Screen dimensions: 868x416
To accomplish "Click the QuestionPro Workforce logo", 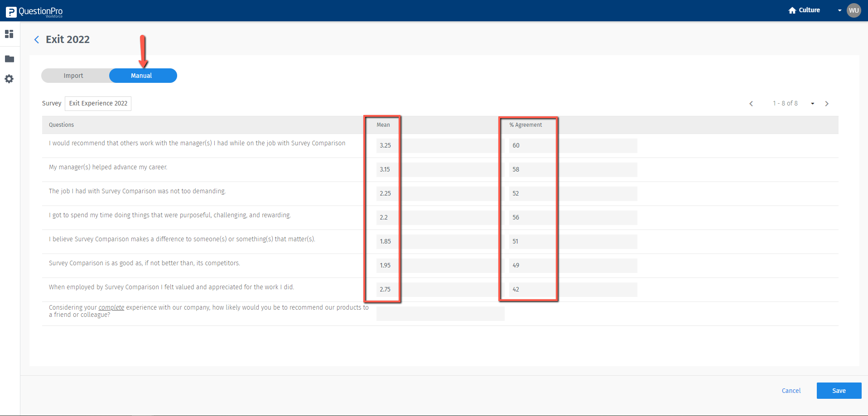I will click(x=34, y=10).
